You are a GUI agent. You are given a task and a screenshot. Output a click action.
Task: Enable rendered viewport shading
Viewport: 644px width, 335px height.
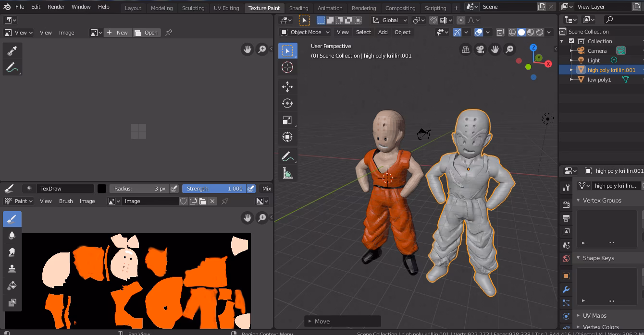click(x=540, y=32)
